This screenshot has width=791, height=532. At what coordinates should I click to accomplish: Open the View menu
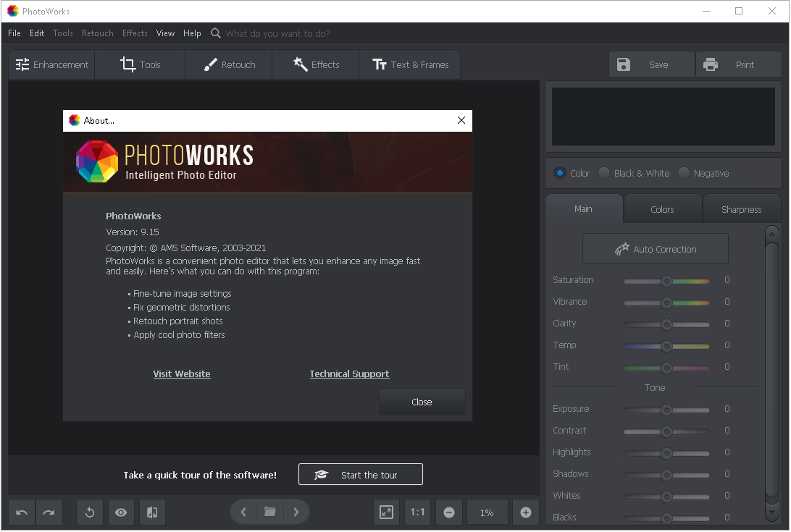[165, 33]
